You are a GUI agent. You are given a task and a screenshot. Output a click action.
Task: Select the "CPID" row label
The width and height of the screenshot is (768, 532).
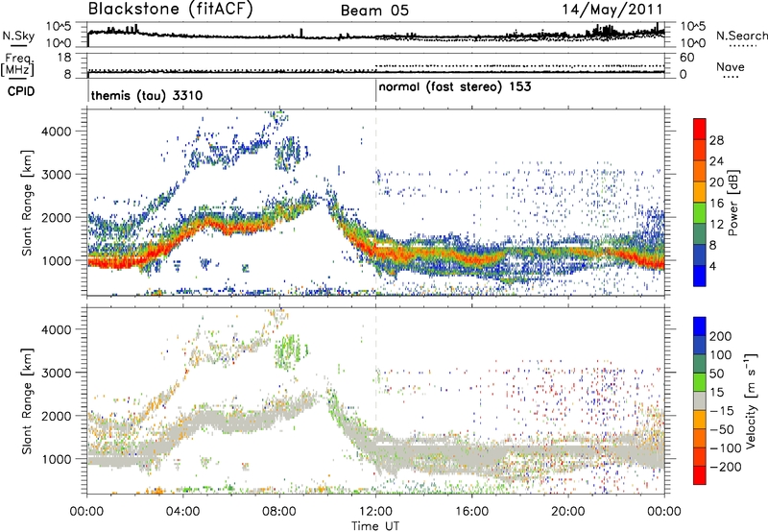tap(21, 91)
